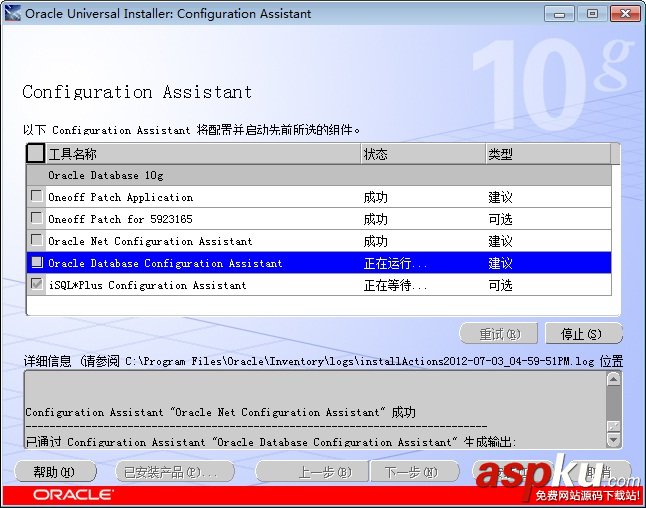
Task: Click the 帮助(H) help button
Action: [55, 472]
